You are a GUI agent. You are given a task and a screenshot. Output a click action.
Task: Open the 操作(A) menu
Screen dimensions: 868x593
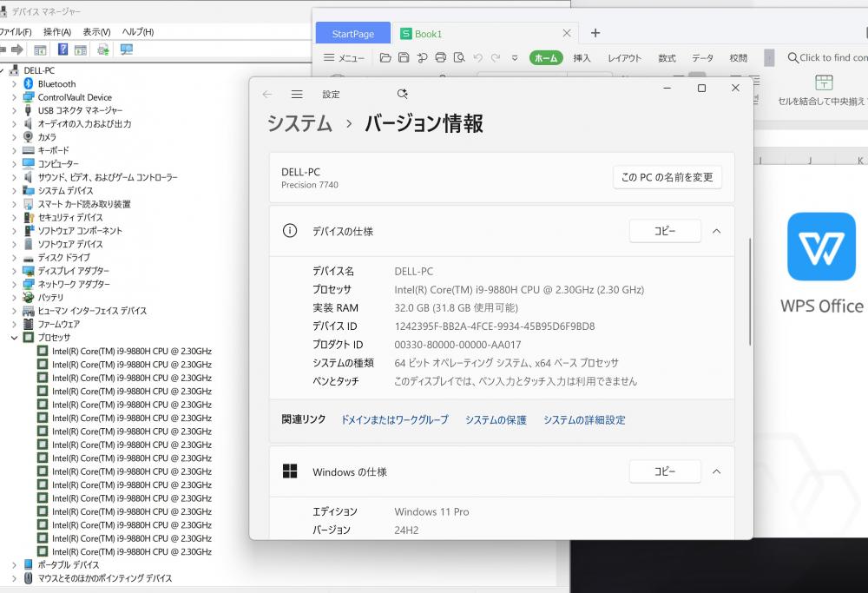pyautogui.click(x=57, y=32)
